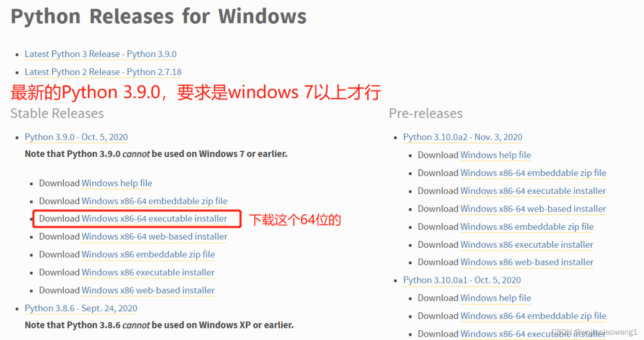Viewport: 644px width, 340px height.
Task: Download stable Windows x86-64 embeddable zip file
Action: (155, 201)
